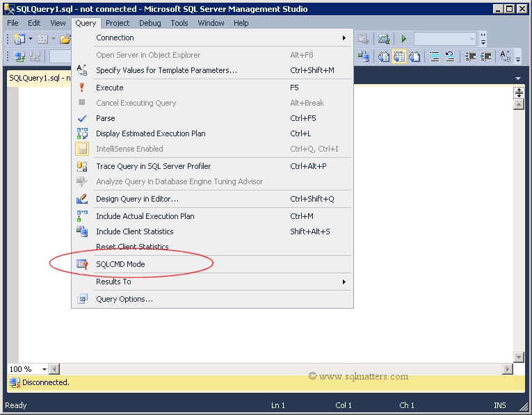Select the Results to Text toolbar icon
This screenshot has height=415, width=532.
(x=383, y=56)
